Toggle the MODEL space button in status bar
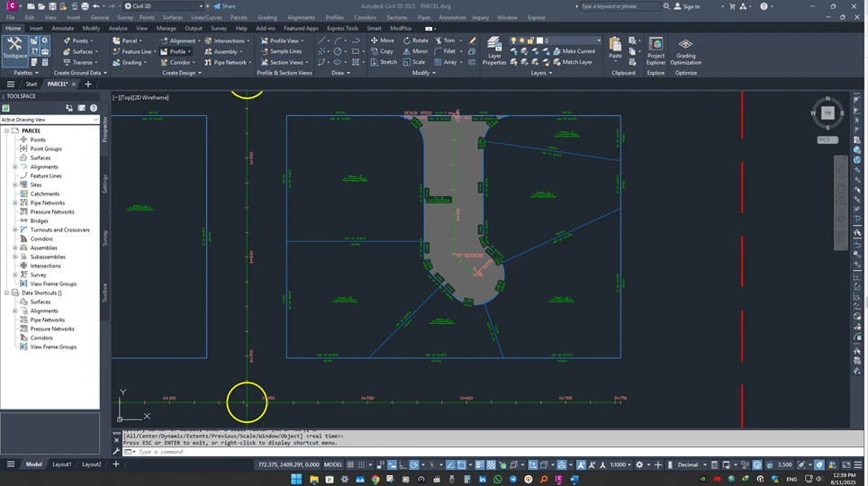This screenshot has height=486, width=868. [x=333, y=464]
